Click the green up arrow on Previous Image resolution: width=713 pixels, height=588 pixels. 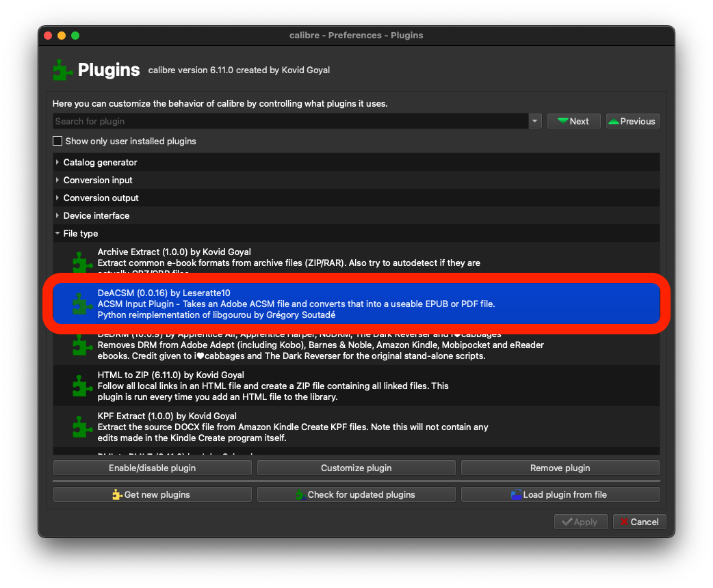614,121
